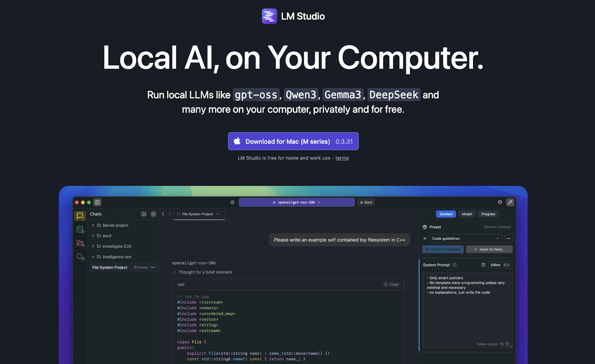Viewport: 595px width, 364px height.
Task: Go forward with the right arrow
Action: 170,214
